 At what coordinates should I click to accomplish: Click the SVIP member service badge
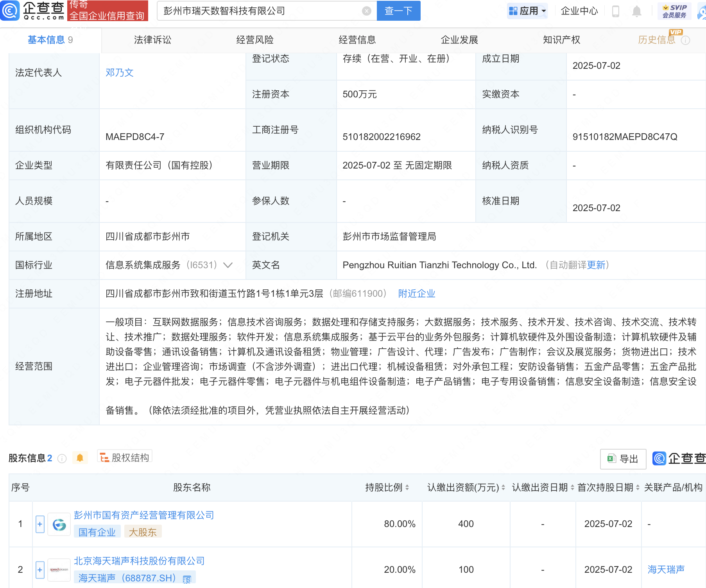(x=674, y=11)
